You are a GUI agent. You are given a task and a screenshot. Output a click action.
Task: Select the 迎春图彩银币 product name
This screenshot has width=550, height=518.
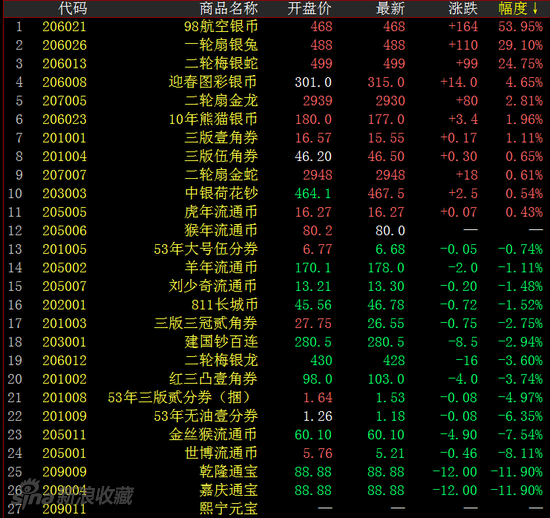[213, 82]
